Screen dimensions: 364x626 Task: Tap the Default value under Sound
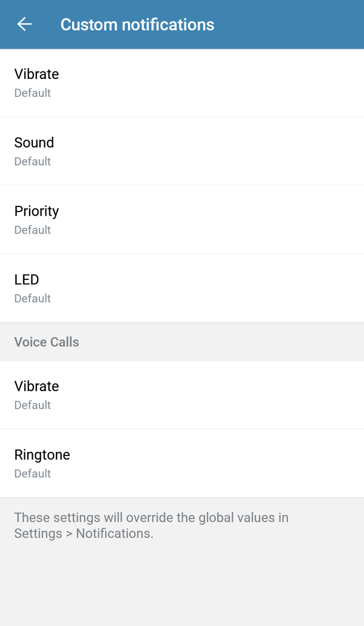pyautogui.click(x=33, y=162)
